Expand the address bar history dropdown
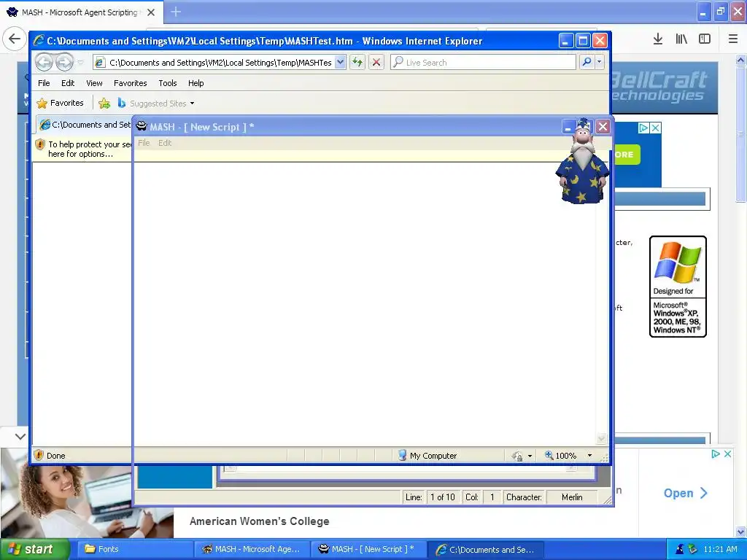The width and height of the screenshot is (747, 560). tap(340, 62)
